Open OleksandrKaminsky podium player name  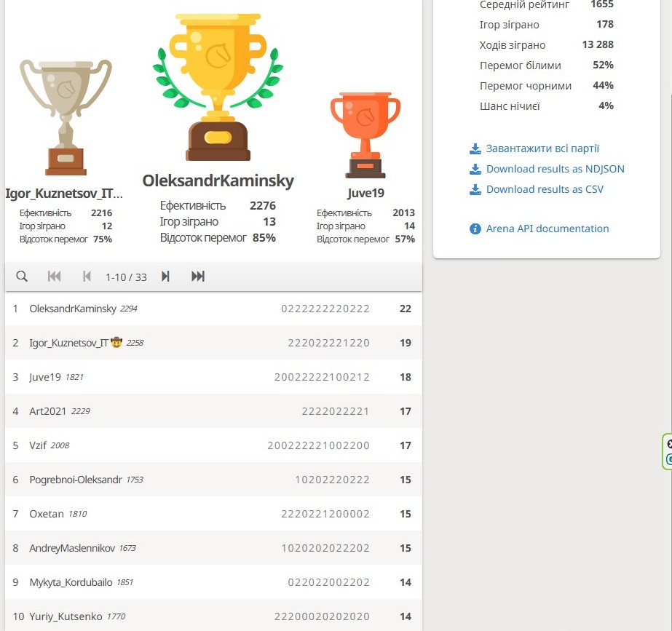[218, 180]
